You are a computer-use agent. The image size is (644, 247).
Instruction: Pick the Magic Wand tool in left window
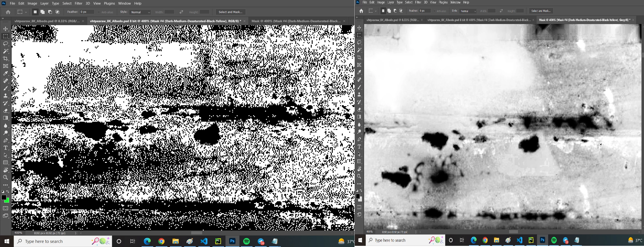click(5, 51)
